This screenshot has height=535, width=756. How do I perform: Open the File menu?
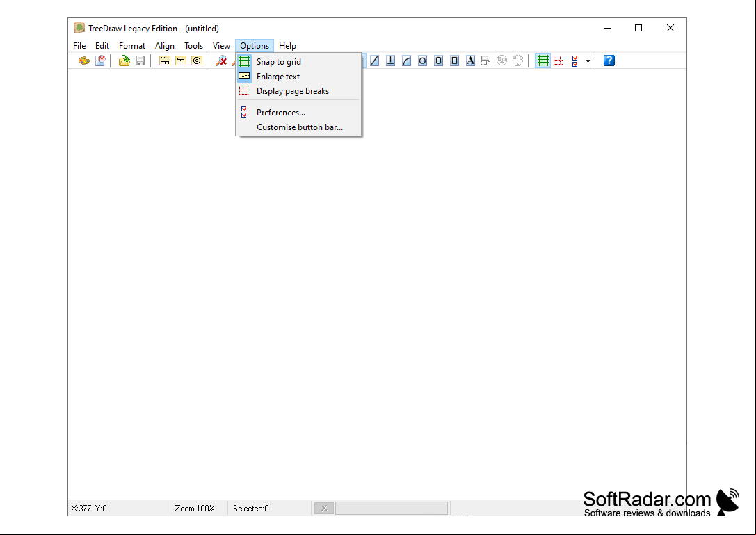pyautogui.click(x=79, y=46)
